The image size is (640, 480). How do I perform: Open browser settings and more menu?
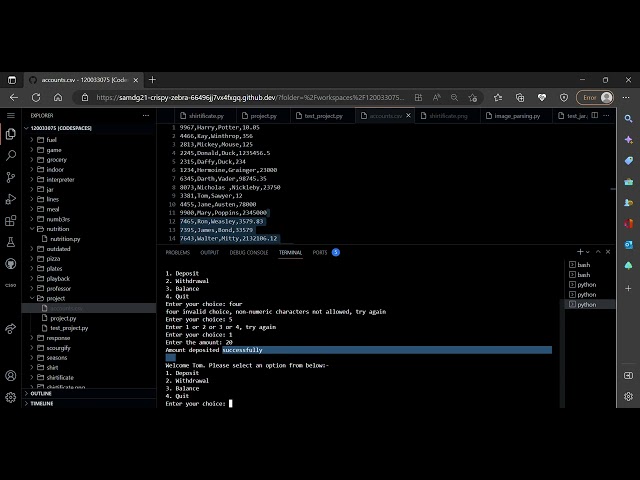pos(626,98)
